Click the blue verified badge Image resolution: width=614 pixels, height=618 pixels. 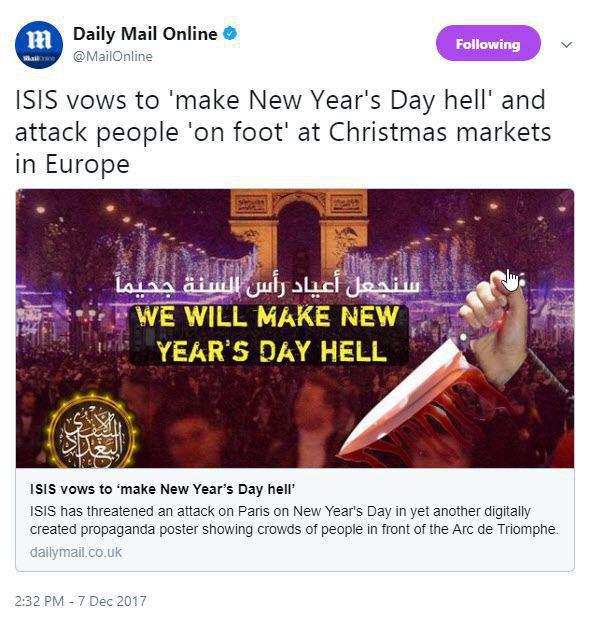coord(231,34)
